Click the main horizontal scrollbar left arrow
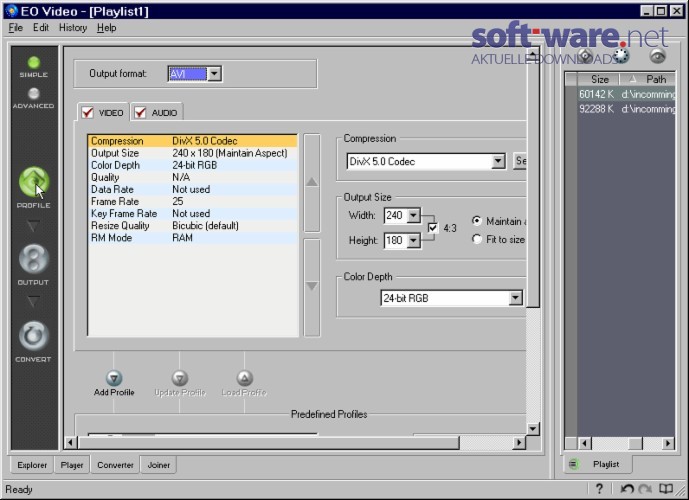689x500 pixels. 70,442
